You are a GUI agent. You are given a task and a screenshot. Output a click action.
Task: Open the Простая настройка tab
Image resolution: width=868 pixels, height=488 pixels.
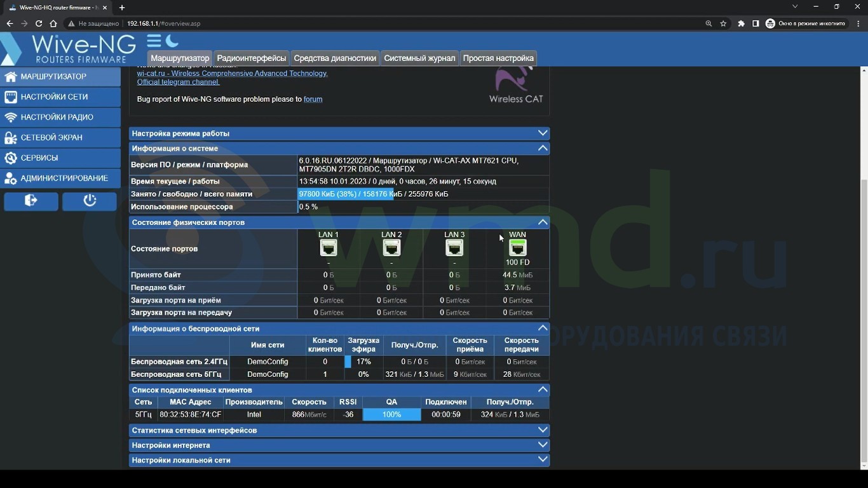[498, 58]
